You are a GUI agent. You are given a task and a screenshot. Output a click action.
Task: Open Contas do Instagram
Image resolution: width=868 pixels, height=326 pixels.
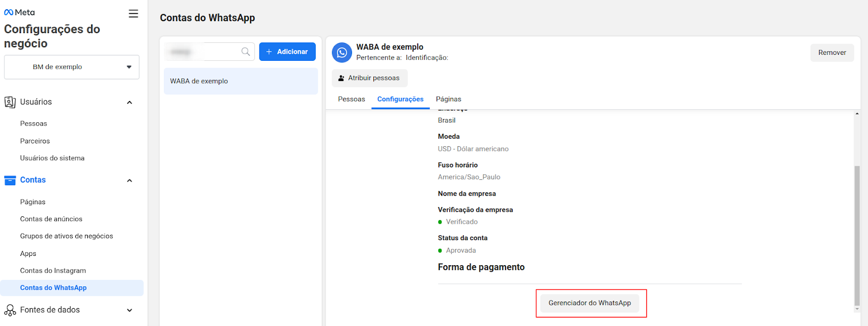(x=53, y=271)
